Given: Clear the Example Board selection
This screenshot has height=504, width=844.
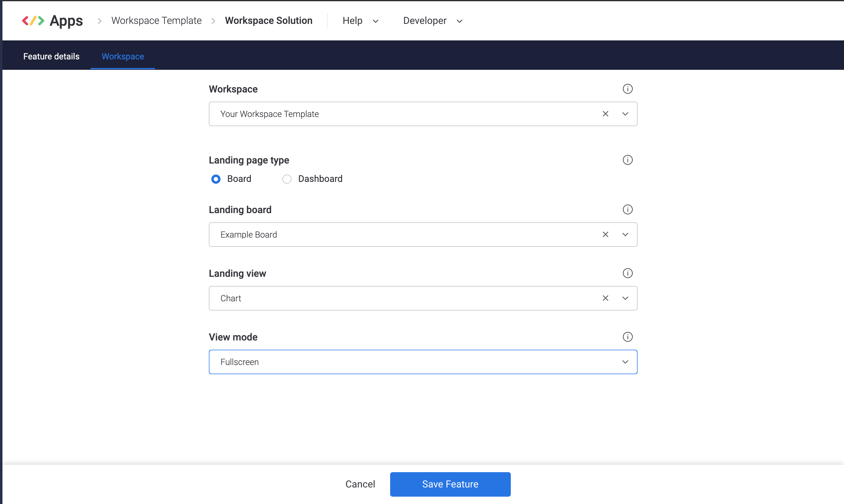Looking at the screenshot, I should click(605, 234).
